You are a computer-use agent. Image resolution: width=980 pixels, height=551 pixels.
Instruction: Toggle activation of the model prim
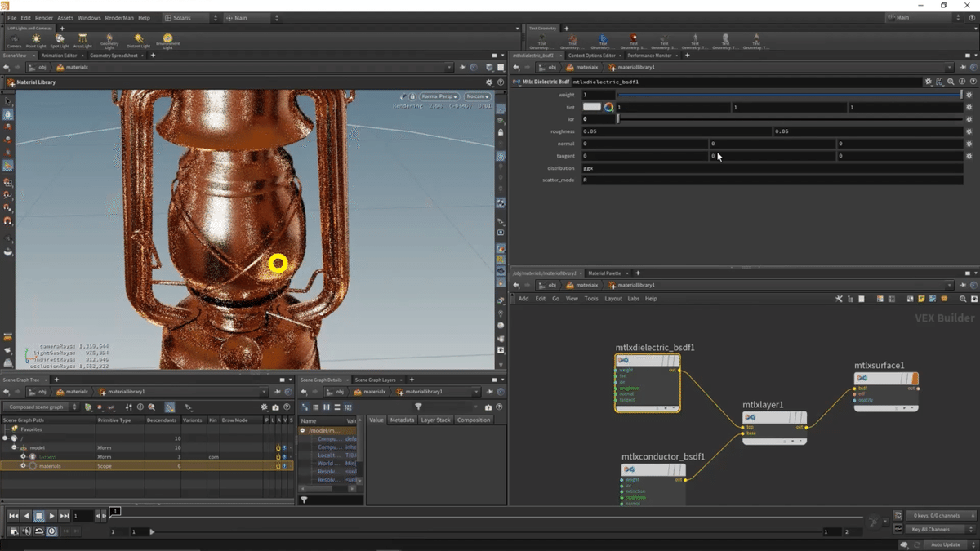278,448
